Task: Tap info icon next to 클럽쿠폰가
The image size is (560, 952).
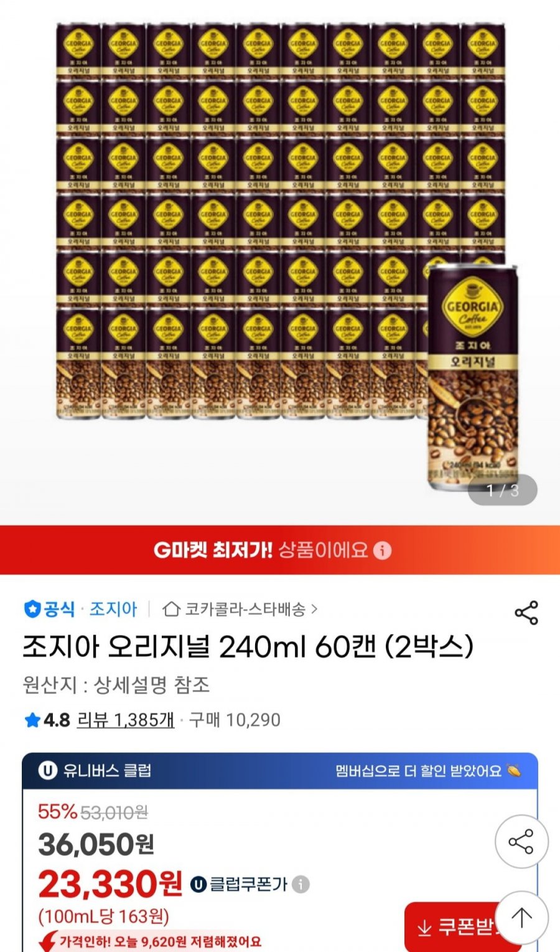Action: [x=301, y=884]
